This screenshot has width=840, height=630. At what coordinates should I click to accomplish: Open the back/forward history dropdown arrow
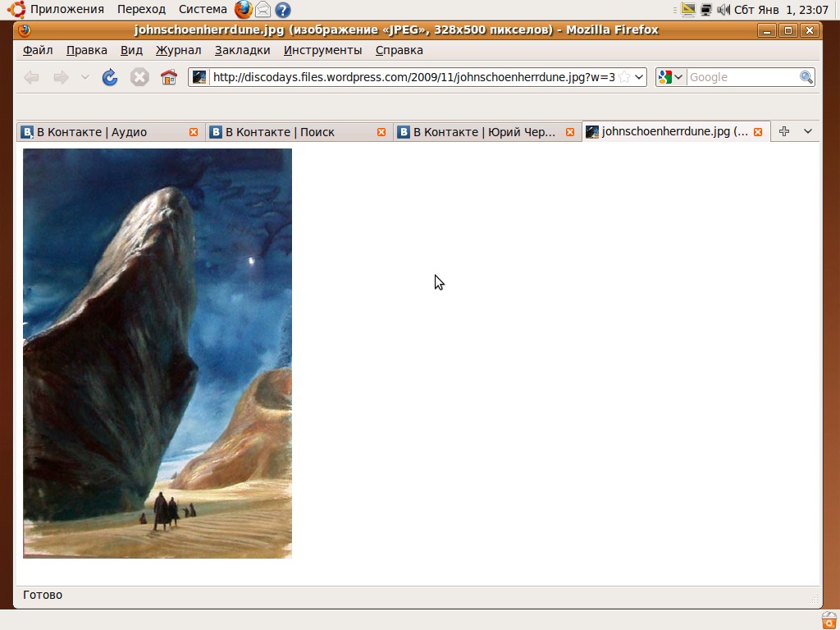(x=84, y=77)
